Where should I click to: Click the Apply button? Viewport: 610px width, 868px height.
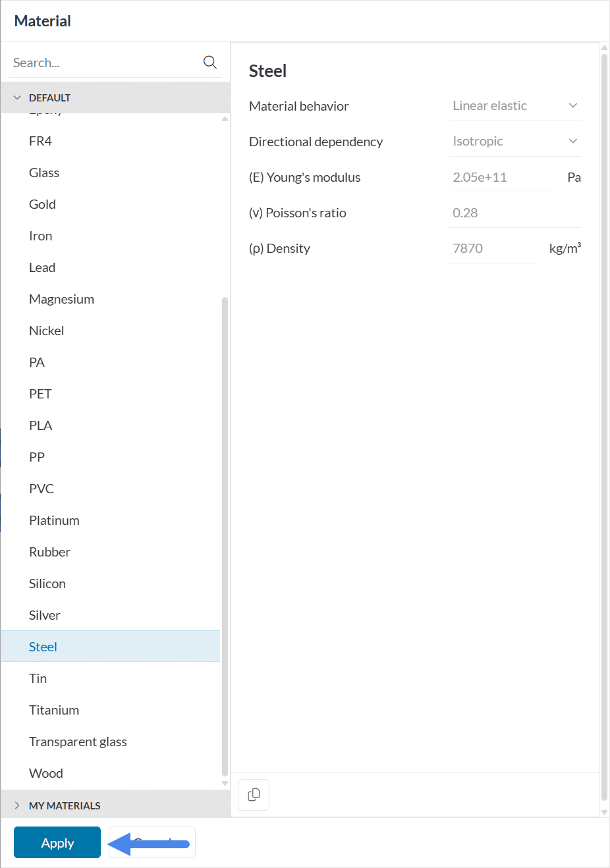pyautogui.click(x=57, y=842)
